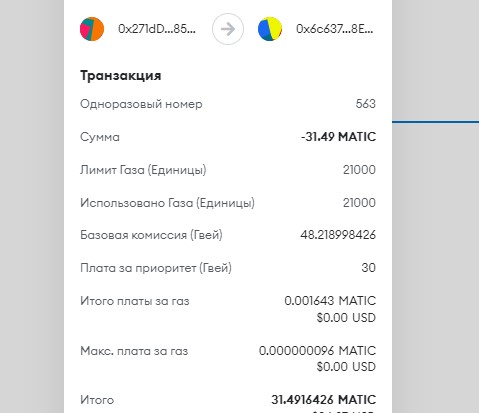Image resolution: width=479 pixels, height=413 pixels.
Task: Click the Сумма label
Action: point(100,137)
